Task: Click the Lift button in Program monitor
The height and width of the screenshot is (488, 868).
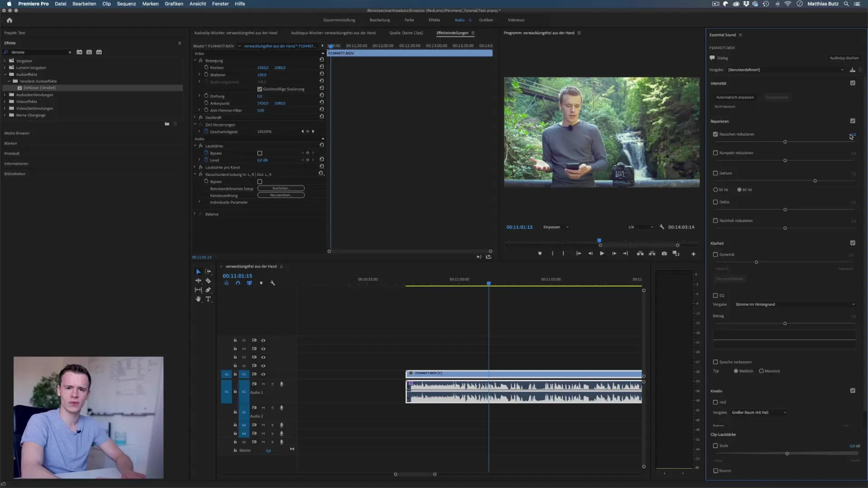Action: [x=640, y=253]
